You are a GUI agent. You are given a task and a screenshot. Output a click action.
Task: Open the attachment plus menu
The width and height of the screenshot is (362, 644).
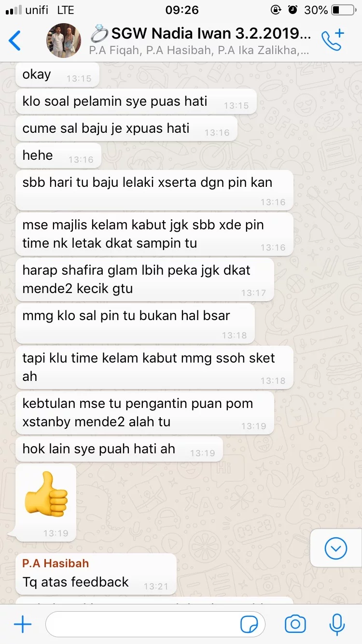point(22,625)
